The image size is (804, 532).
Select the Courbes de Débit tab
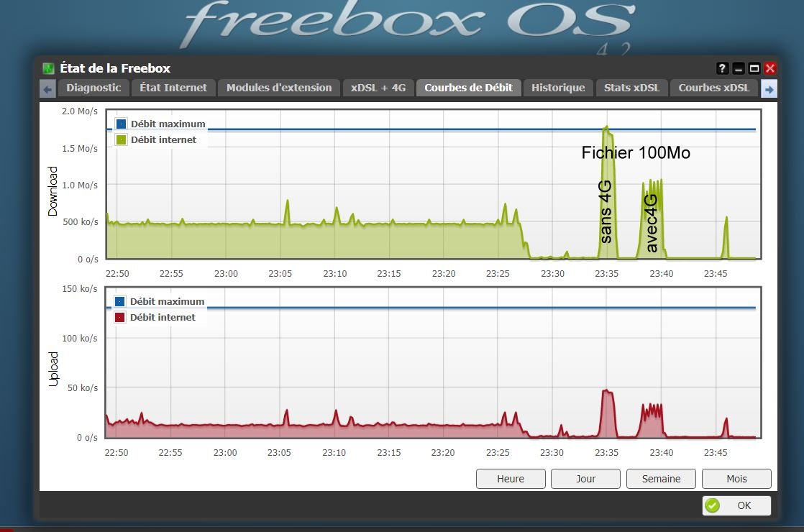pyautogui.click(x=468, y=88)
